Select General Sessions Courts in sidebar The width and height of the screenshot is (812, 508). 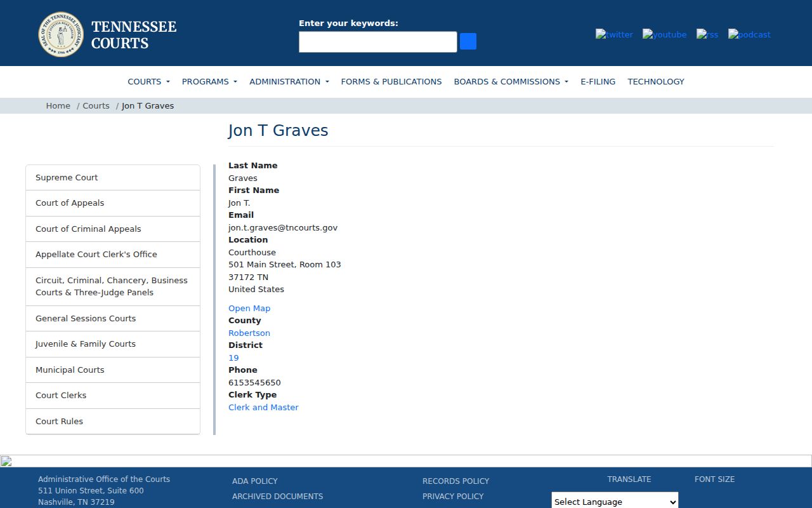tap(113, 318)
